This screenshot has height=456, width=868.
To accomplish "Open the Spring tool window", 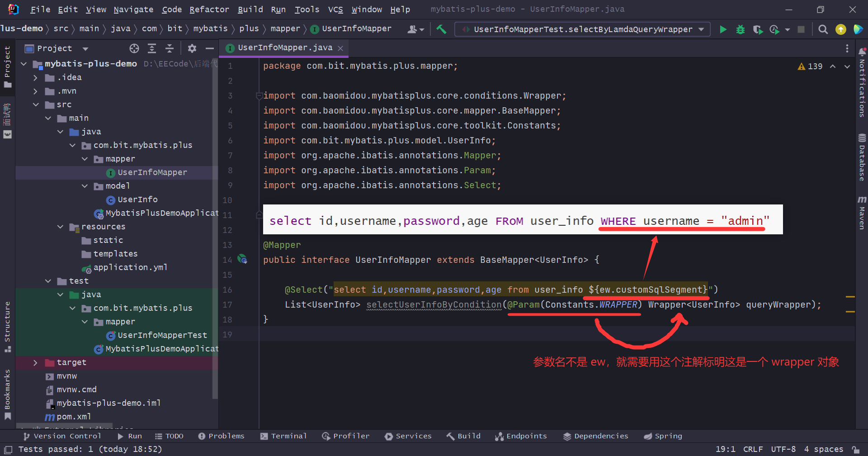I will click(663, 436).
